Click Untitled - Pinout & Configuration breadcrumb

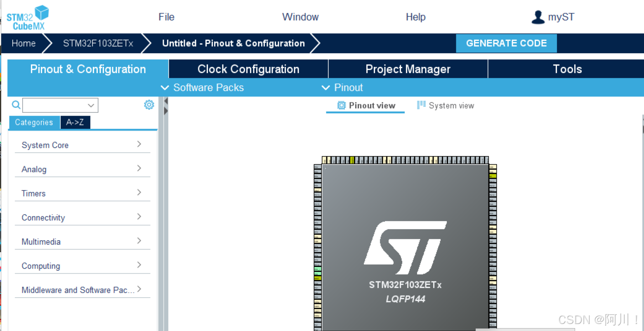pos(234,43)
